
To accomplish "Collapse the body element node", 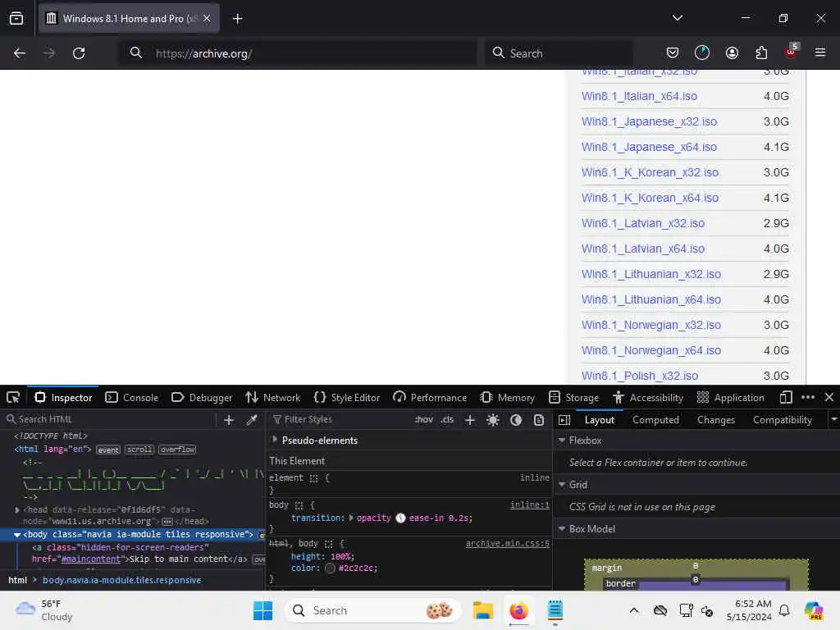I will 17,535.
